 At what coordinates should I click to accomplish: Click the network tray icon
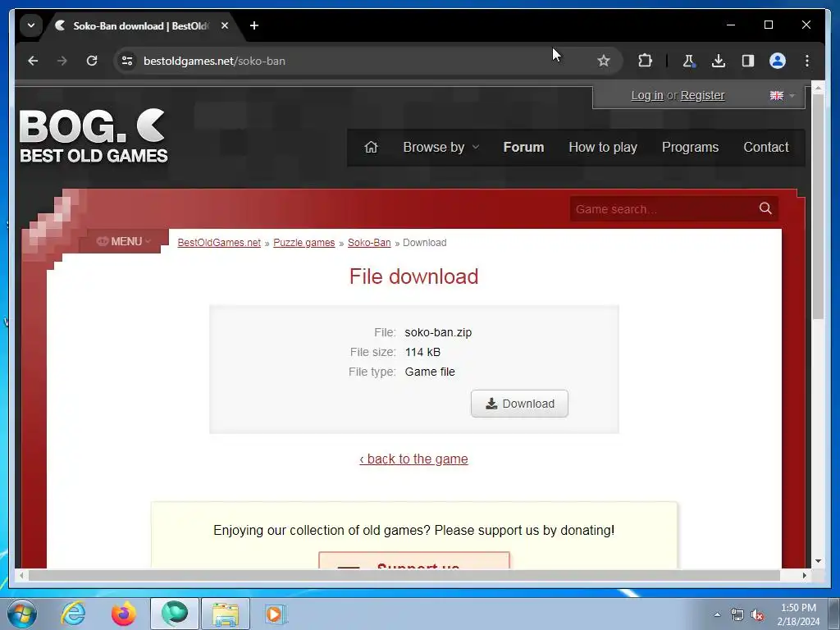(737, 614)
